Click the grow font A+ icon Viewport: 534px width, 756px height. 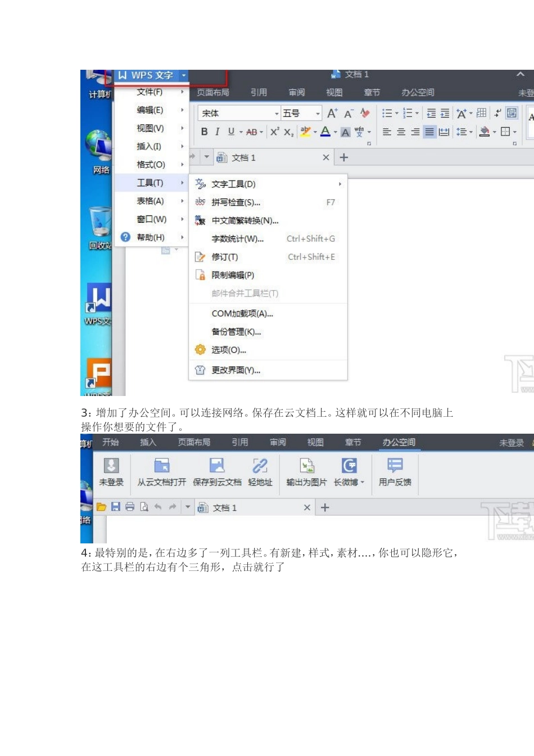332,114
